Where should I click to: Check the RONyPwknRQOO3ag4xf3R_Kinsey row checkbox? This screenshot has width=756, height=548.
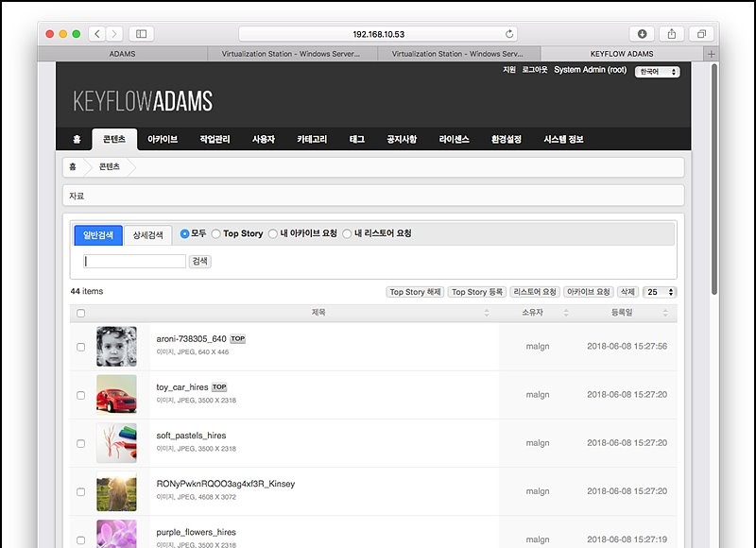[x=81, y=492]
